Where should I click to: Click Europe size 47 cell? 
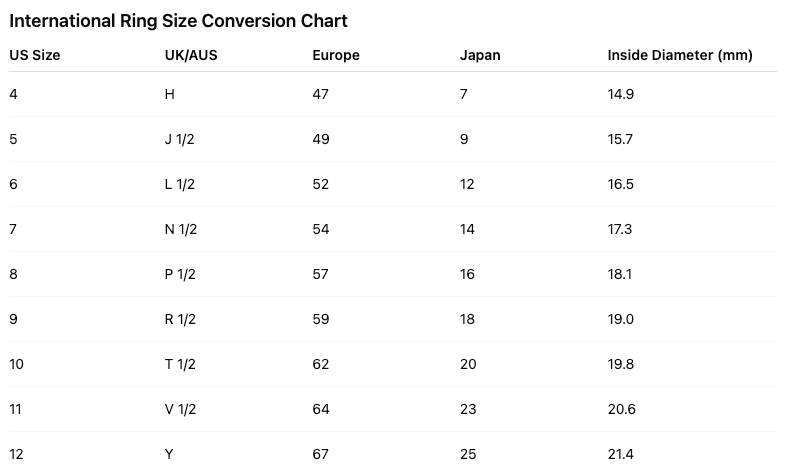321,94
